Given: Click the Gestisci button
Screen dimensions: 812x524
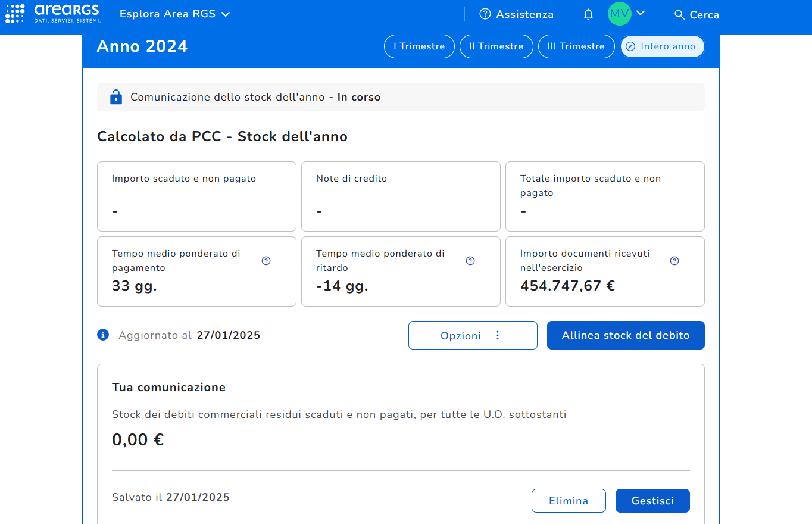Looking at the screenshot, I should click(x=652, y=501).
